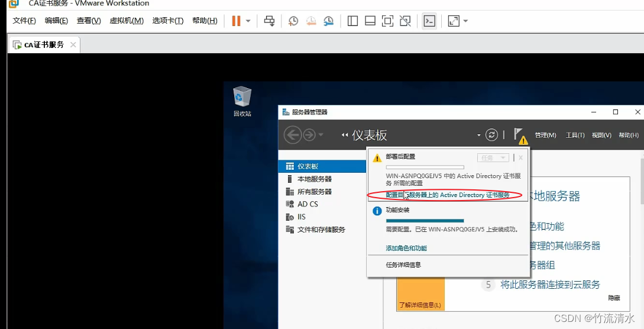Select 仪表板 in the sidebar
Viewport: 644px width, 329px height.
[x=322, y=166]
